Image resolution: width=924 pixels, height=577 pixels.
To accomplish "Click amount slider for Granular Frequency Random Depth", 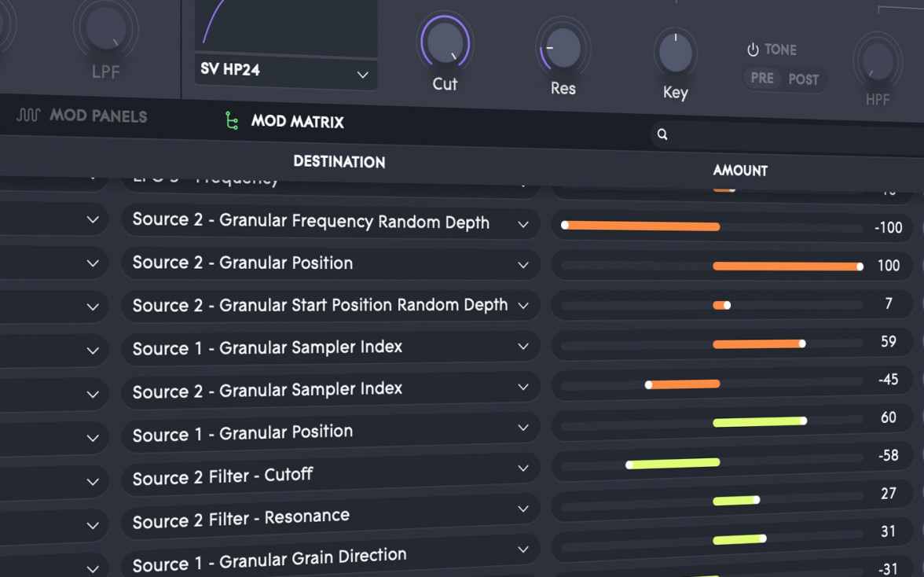I will (712, 226).
